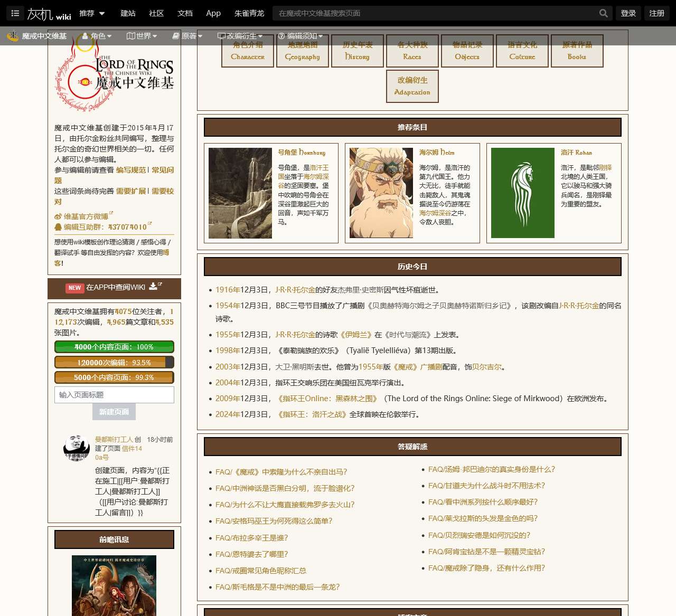Open the 洛汗 Rohan article link
The height and width of the screenshot is (616, 676).
click(x=576, y=152)
